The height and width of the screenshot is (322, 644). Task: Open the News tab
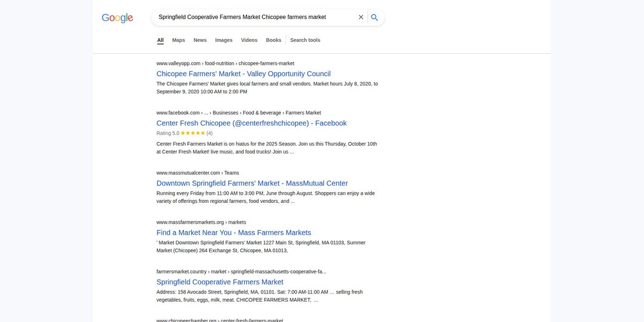pyautogui.click(x=200, y=40)
